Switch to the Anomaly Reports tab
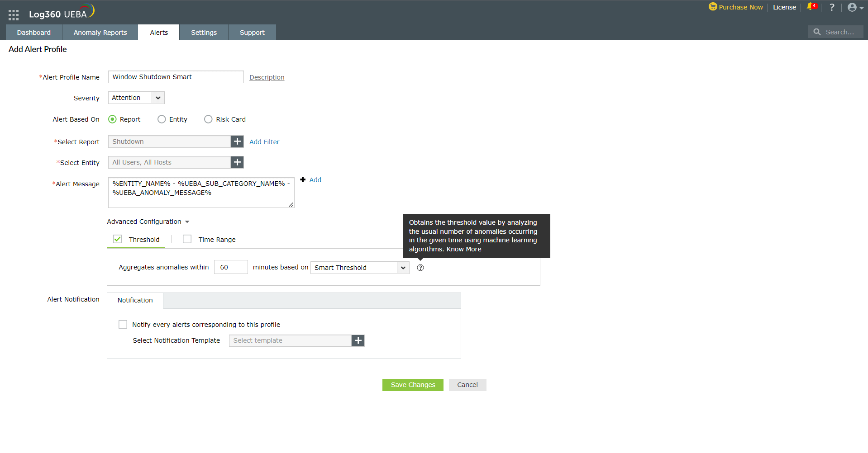 100,32
